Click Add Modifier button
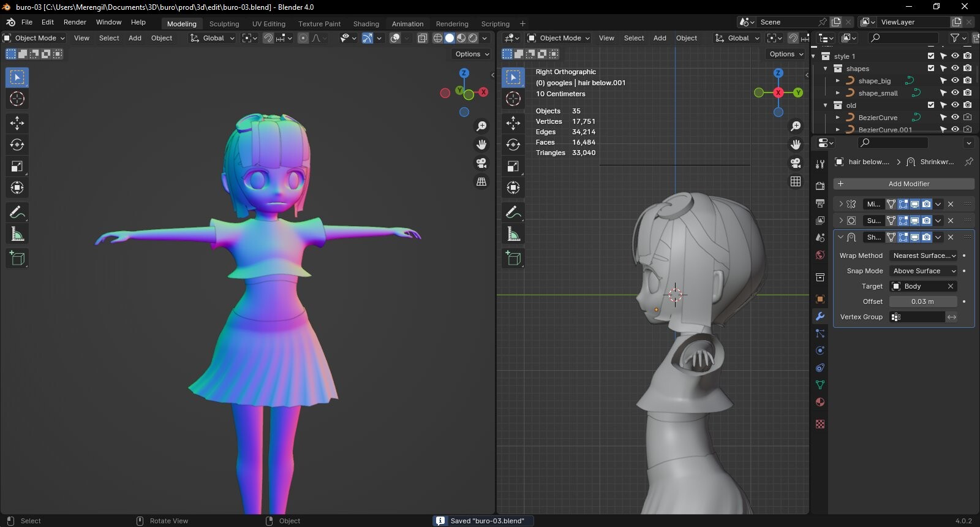Image resolution: width=980 pixels, height=527 pixels. click(x=903, y=184)
